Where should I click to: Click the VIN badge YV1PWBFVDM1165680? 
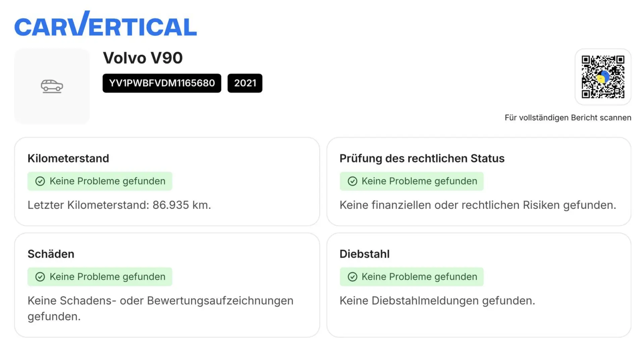point(162,83)
